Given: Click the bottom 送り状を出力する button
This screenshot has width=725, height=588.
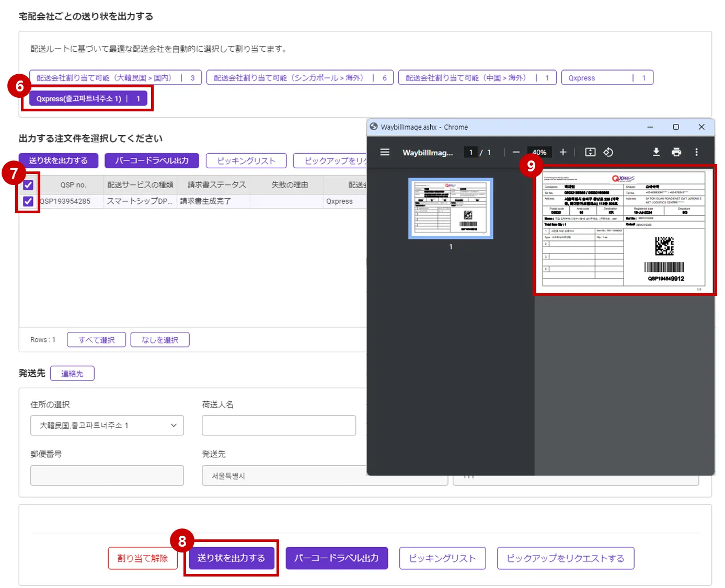Looking at the screenshot, I should [x=231, y=558].
